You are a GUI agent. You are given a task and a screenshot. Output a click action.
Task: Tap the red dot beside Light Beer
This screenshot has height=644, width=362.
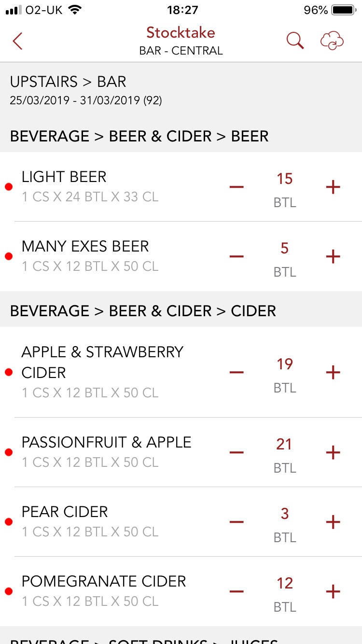(8, 187)
